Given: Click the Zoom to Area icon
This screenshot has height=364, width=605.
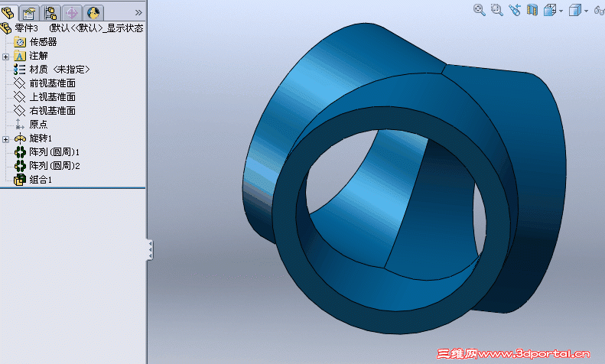Looking at the screenshot, I should click(496, 10).
